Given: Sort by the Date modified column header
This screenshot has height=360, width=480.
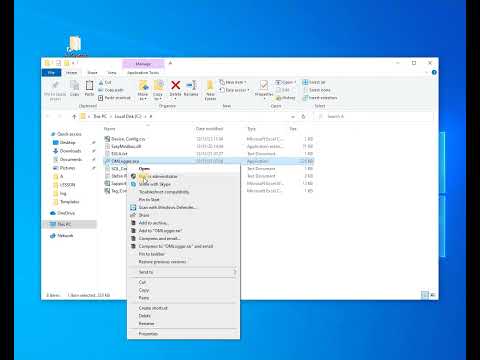Looking at the screenshot, I should coord(209,129).
